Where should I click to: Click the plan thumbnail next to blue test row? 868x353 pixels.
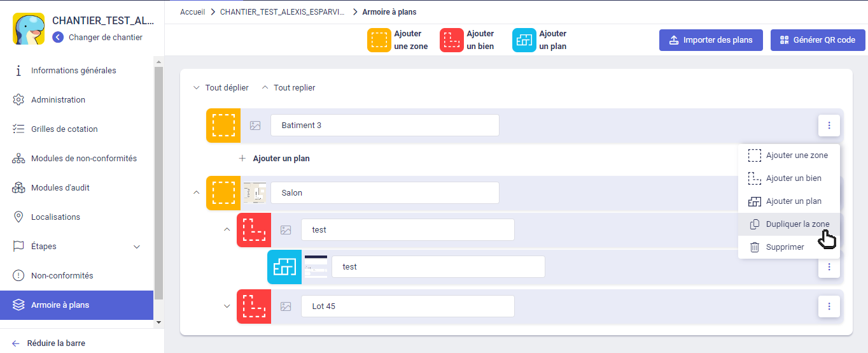(316, 267)
